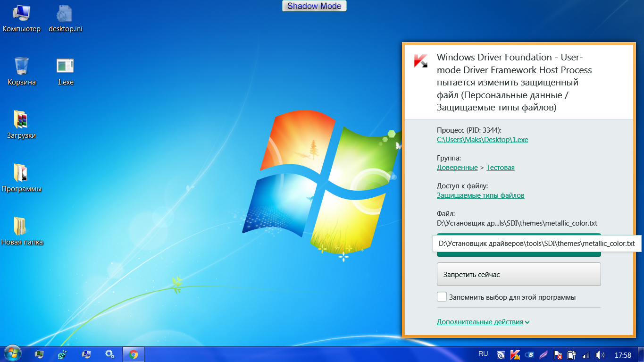Image resolution: width=644 pixels, height=362 pixels.
Task: Open Kaspersky from the system tray icon
Action: click(515, 354)
